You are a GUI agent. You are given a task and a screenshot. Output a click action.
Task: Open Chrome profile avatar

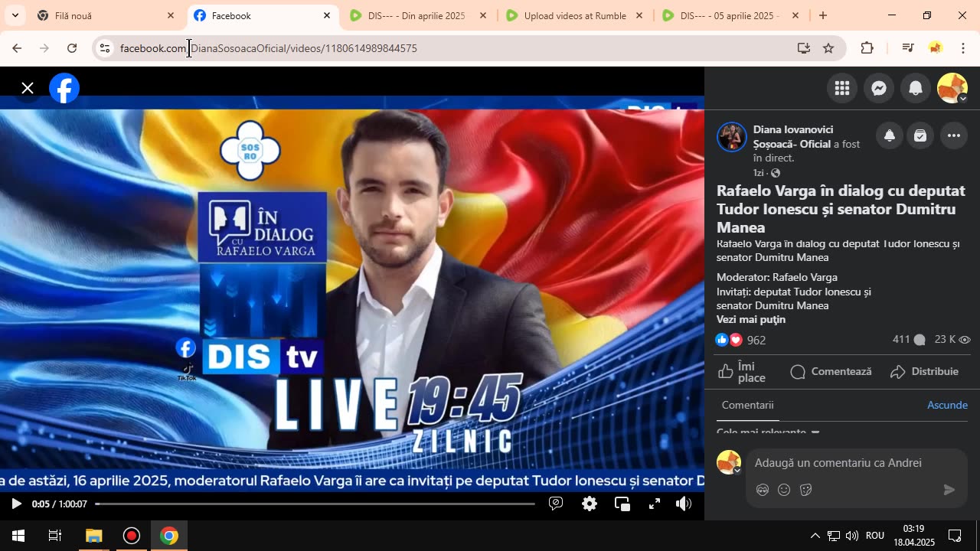click(936, 48)
